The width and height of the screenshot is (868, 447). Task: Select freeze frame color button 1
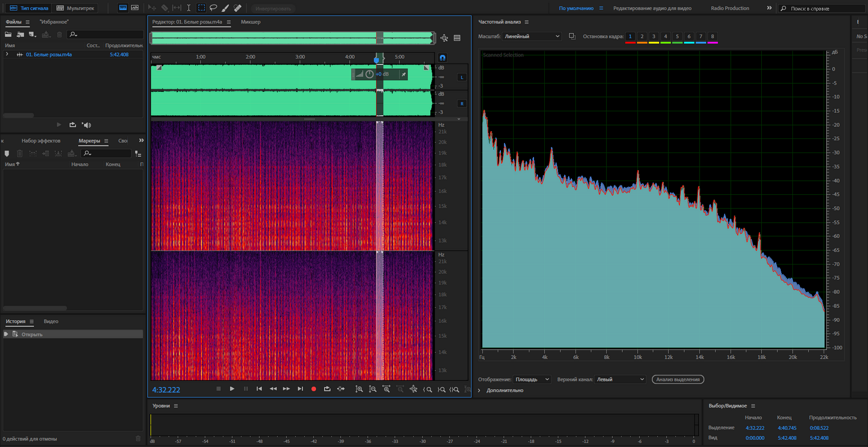click(630, 36)
